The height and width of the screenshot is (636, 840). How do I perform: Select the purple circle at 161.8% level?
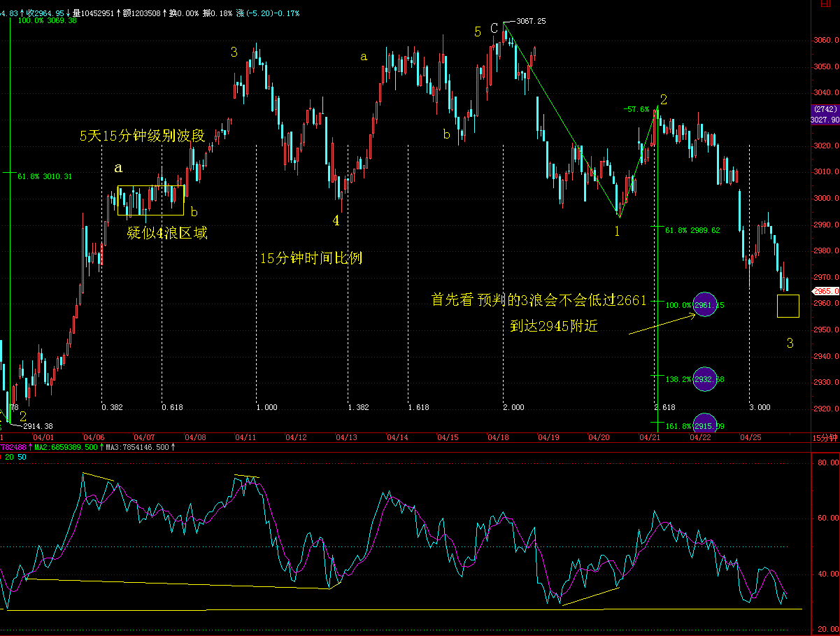point(704,422)
